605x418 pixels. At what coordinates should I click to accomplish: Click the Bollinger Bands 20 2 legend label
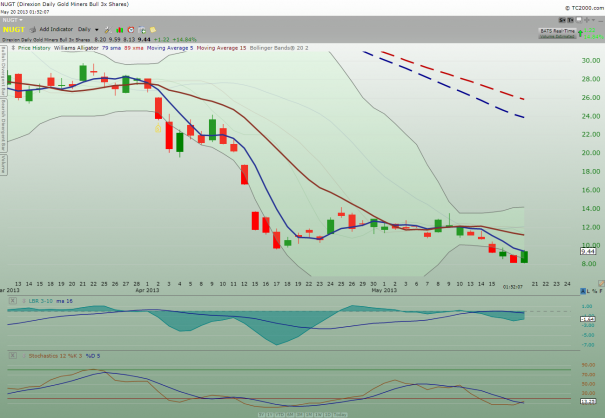tap(279, 48)
